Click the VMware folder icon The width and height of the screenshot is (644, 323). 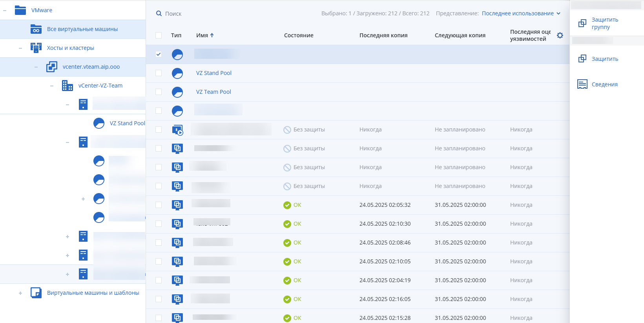click(20, 10)
